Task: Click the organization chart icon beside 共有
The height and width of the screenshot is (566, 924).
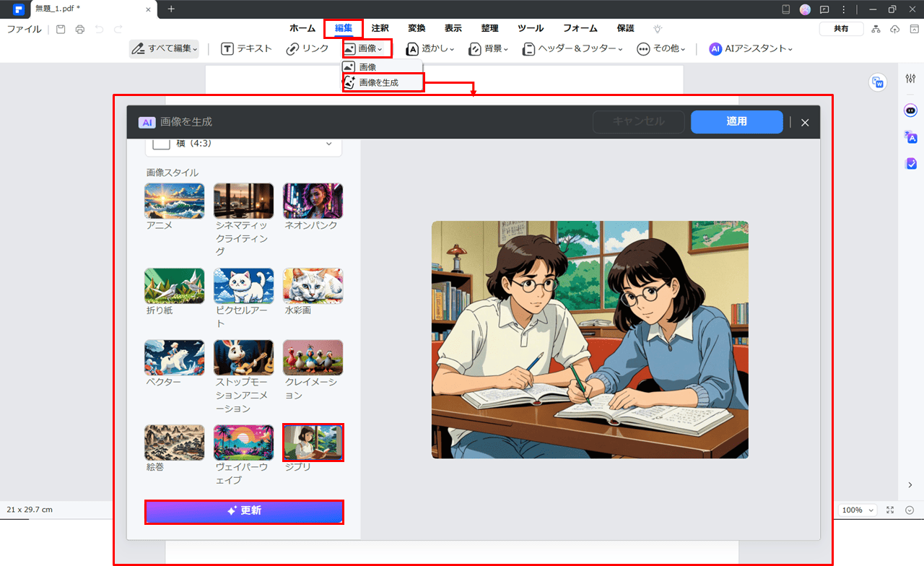Action: click(x=876, y=29)
